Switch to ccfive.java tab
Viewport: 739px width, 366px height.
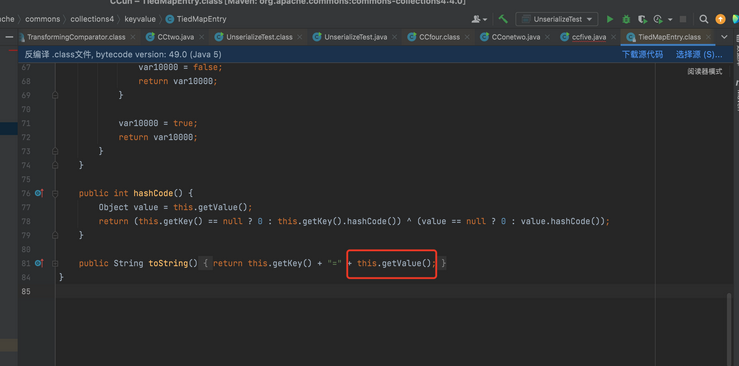point(589,37)
